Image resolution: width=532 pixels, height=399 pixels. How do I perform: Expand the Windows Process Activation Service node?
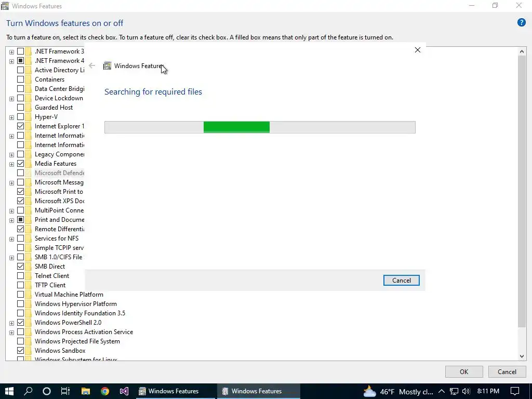(x=11, y=332)
